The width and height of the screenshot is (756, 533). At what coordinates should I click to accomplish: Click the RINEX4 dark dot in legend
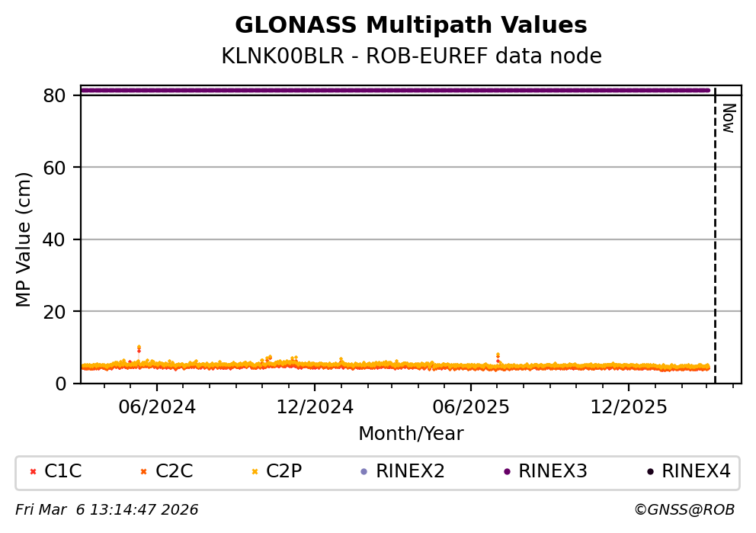coord(650,472)
